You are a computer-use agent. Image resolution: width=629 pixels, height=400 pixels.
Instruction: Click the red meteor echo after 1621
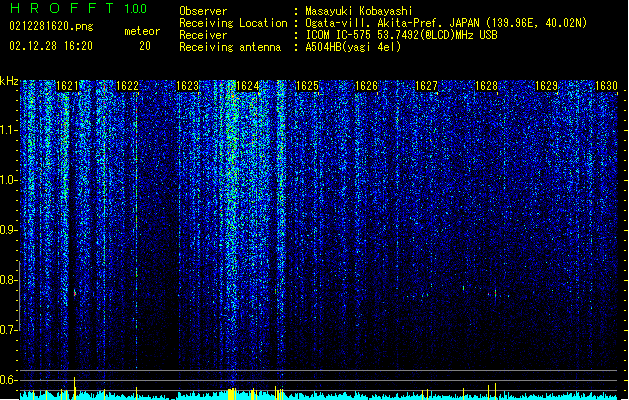[75, 293]
